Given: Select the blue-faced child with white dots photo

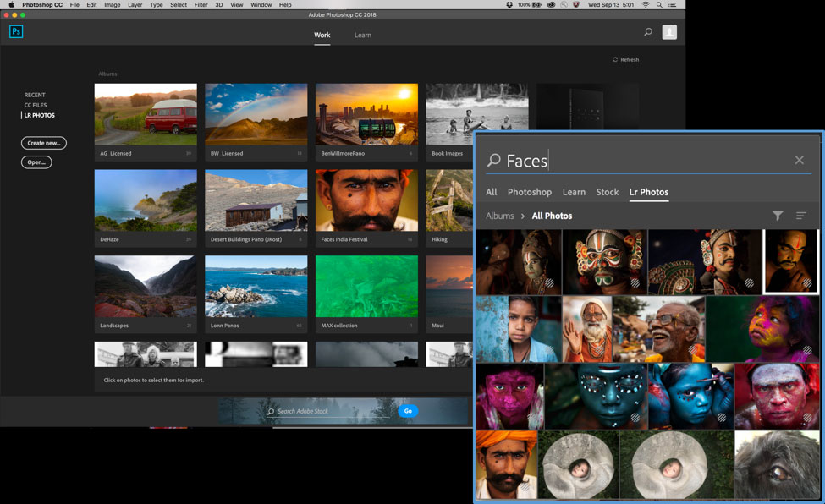Looking at the screenshot, I should click(596, 396).
